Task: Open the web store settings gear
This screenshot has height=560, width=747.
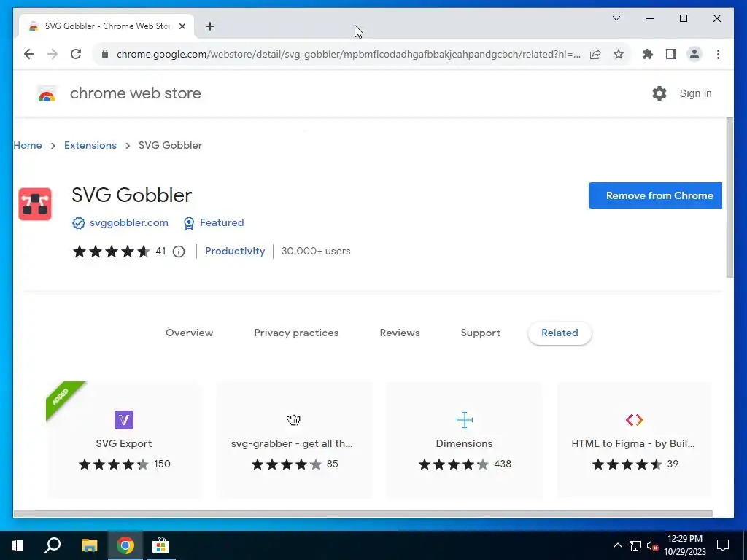Action: pyautogui.click(x=659, y=93)
